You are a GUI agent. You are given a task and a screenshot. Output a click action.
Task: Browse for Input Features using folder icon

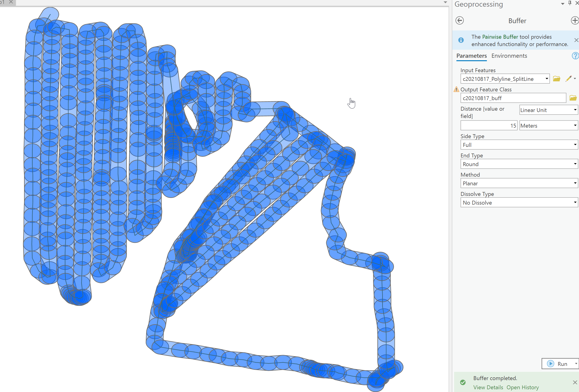point(556,79)
